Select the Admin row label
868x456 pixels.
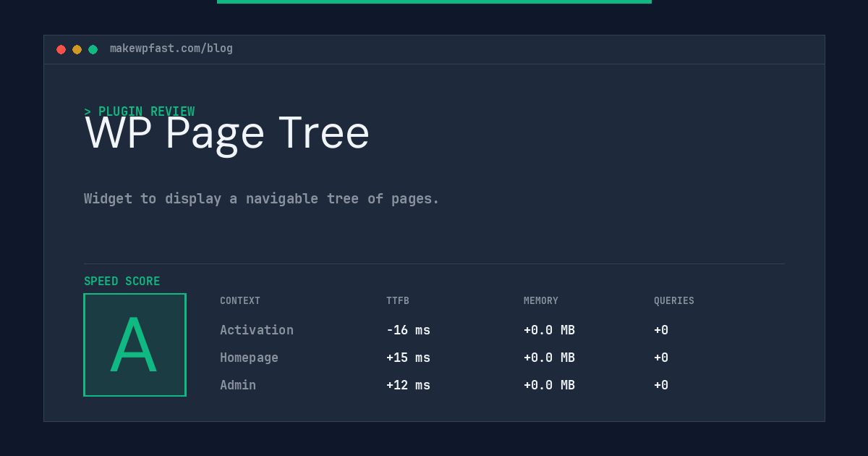coord(238,385)
